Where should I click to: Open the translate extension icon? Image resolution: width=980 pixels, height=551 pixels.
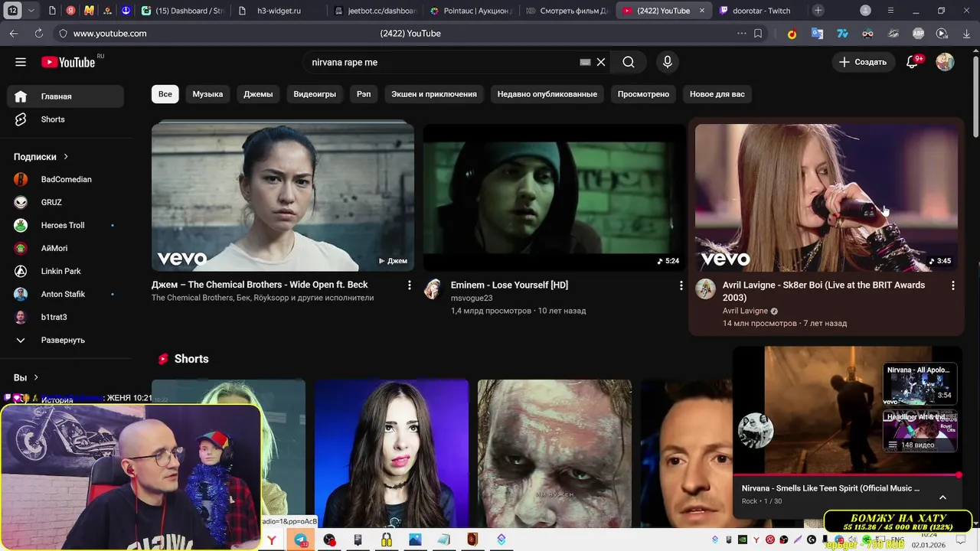(817, 34)
